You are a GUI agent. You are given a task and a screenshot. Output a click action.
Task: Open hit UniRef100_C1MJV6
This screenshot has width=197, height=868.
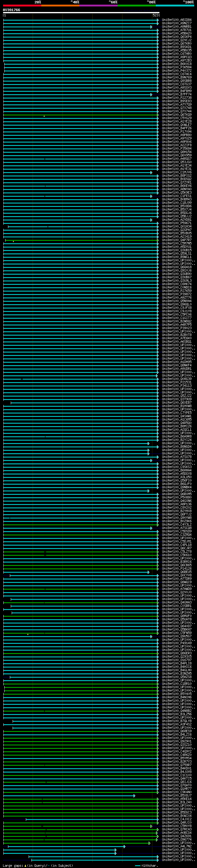pos(176,172)
